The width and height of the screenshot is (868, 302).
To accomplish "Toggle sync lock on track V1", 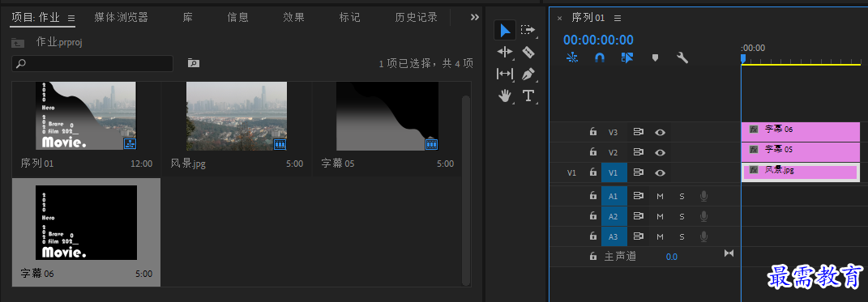I will 639,172.
